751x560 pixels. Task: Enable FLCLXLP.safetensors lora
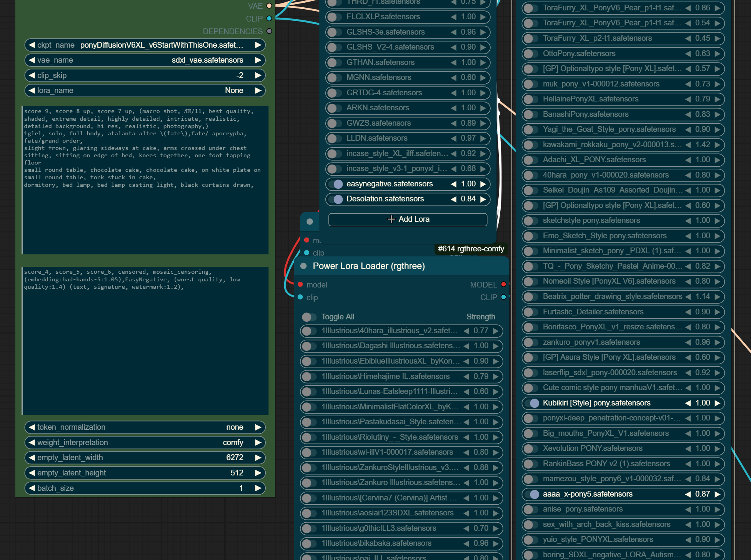335,17
